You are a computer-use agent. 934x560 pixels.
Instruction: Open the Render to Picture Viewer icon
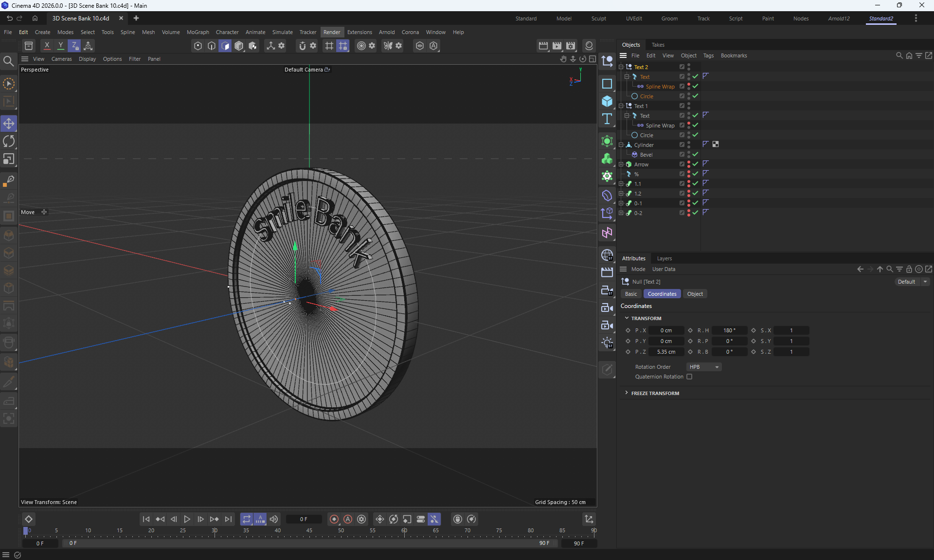(x=557, y=46)
